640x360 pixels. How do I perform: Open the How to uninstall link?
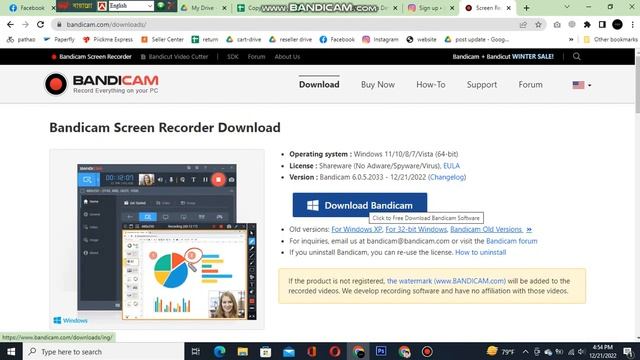[480, 252]
